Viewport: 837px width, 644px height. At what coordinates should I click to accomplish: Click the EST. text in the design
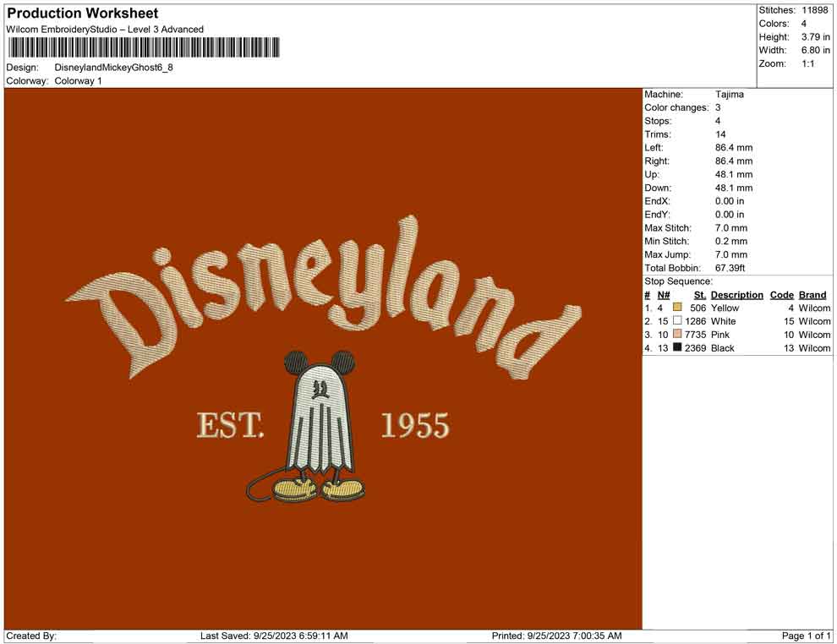click(x=230, y=425)
